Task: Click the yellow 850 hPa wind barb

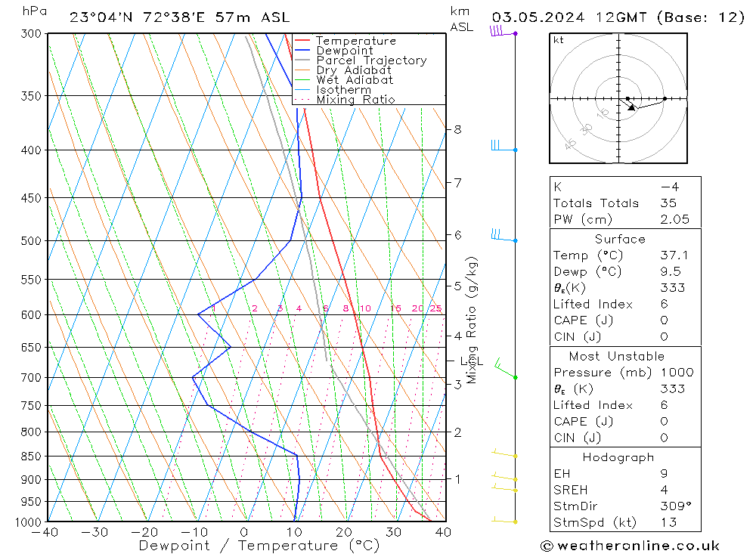Action: (x=505, y=453)
